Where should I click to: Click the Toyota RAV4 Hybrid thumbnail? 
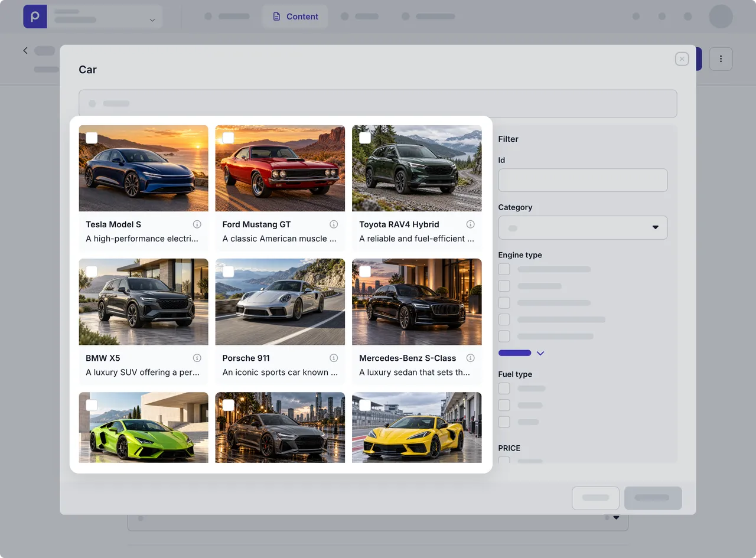[417, 168]
